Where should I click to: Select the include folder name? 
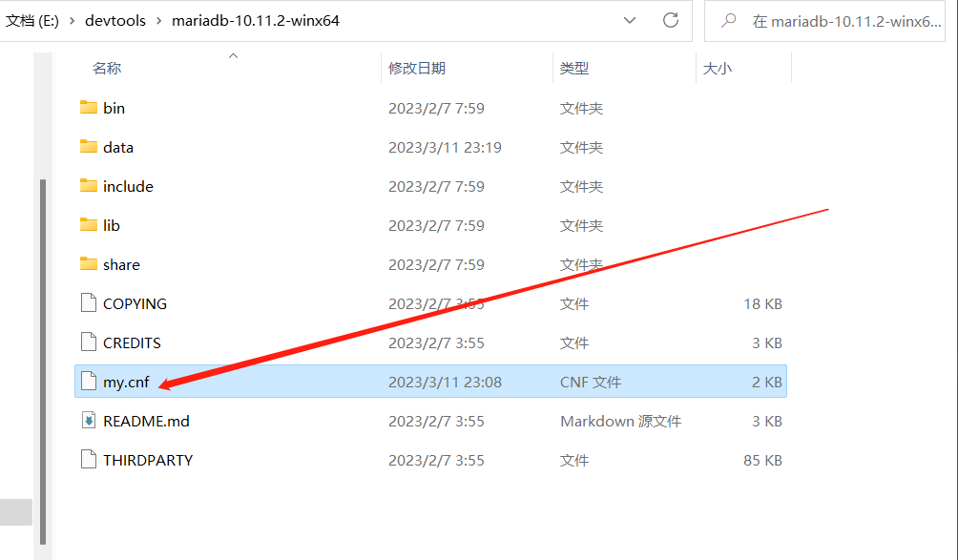click(128, 186)
